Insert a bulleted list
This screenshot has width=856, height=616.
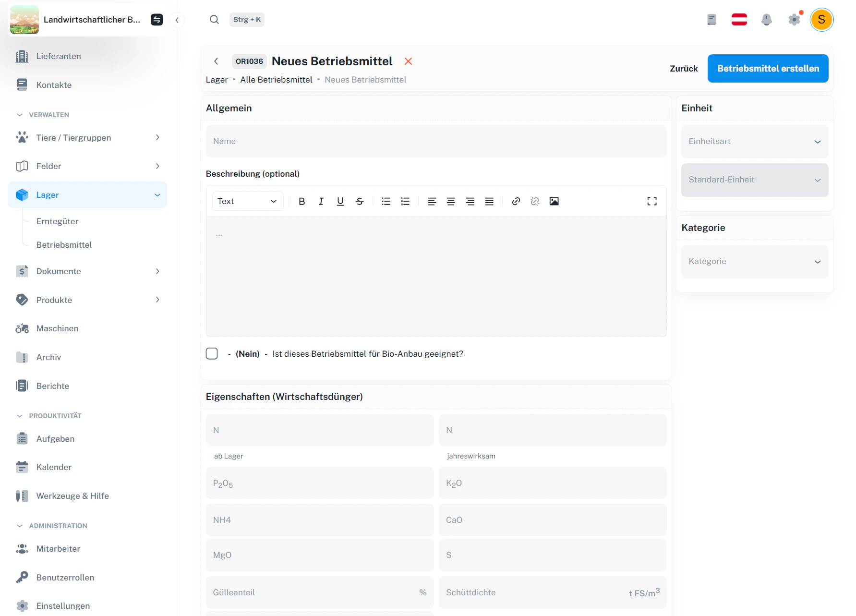386,201
